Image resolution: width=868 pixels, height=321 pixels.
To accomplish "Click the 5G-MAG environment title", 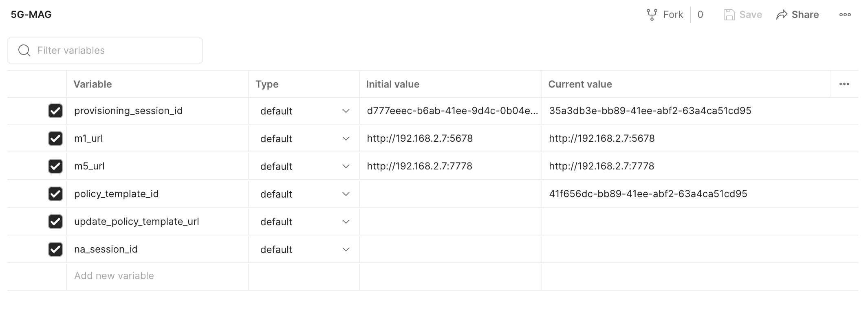I will coord(31,15).
